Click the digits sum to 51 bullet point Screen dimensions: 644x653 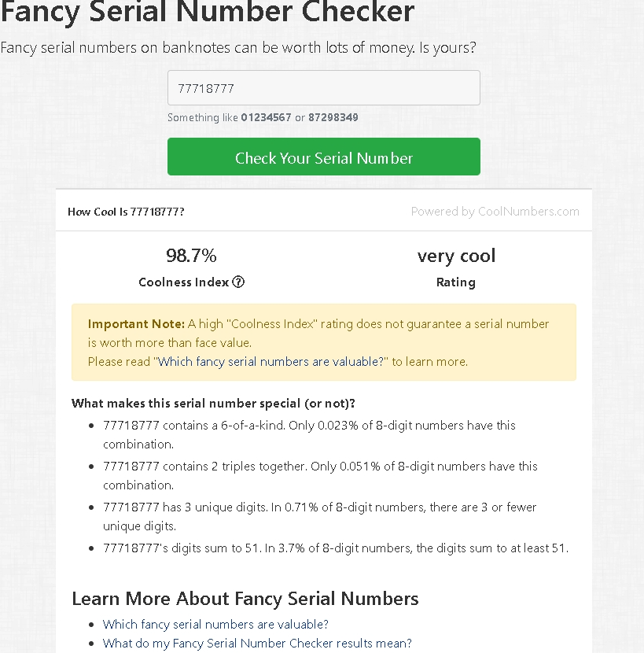335,548
